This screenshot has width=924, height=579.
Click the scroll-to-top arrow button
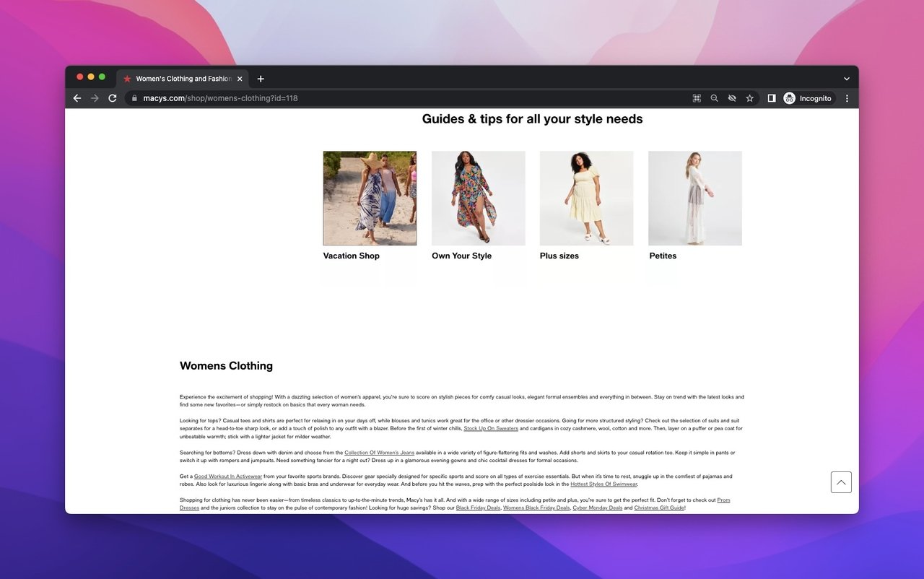[x=841, y=482]
